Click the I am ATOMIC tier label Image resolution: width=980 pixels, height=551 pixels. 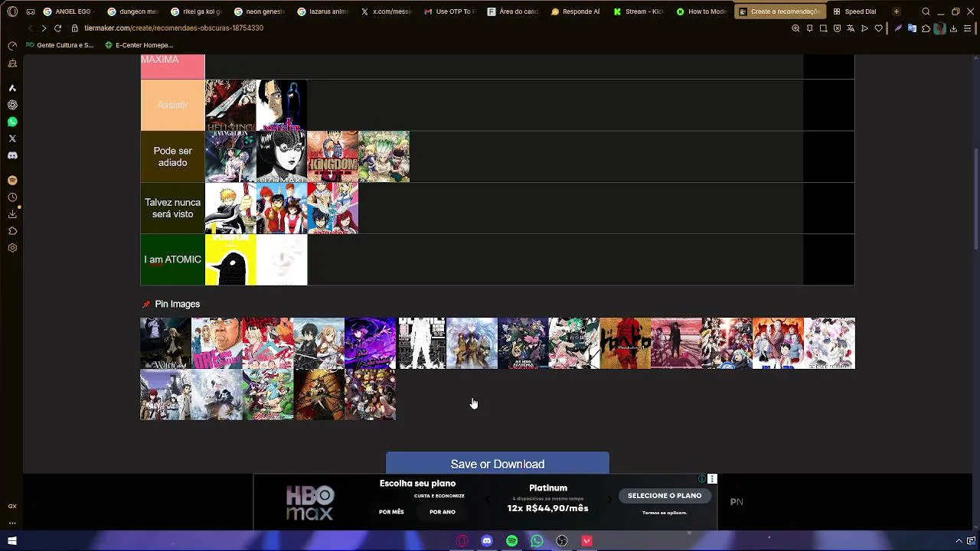tap(172, 259)
